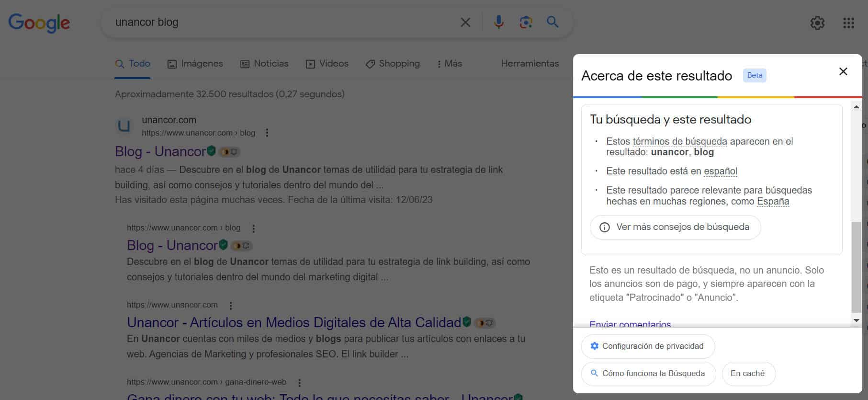868x400 pixels.
Task: Open Cómo funciona la Búsqueda
Action: [x=648, y=373]
